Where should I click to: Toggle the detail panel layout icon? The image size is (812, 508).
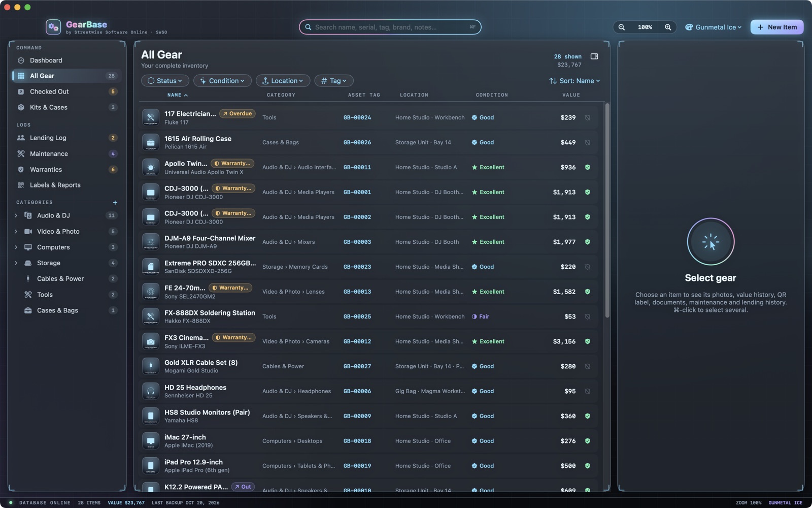tap(594, 56)
